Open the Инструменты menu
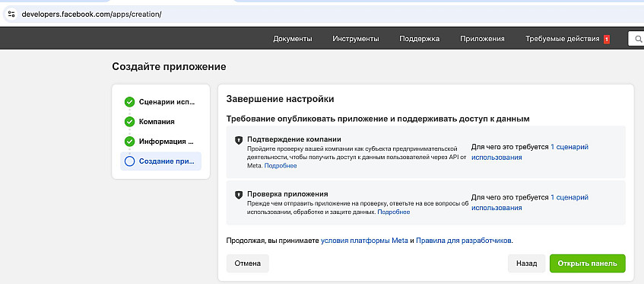This screenshot has height=284, width=644. click(x=356, y=39)
